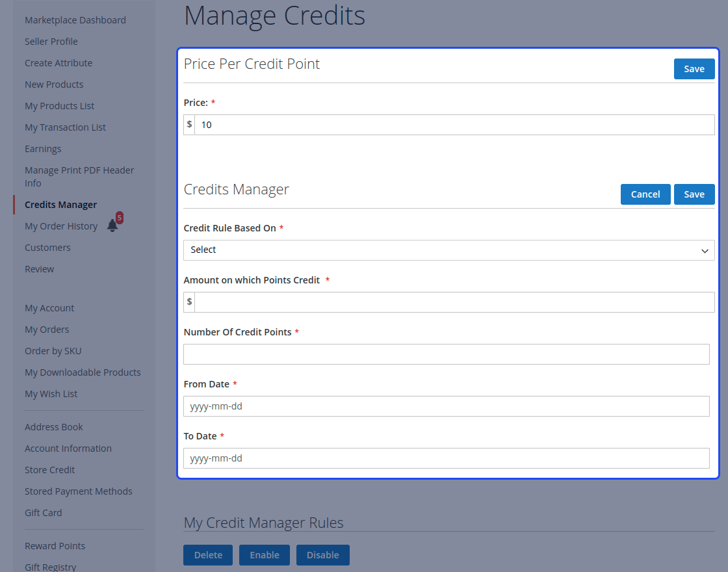This screenshot has width=728, height=572.
Task: Go to Store Credit
Action: point(49,470)
